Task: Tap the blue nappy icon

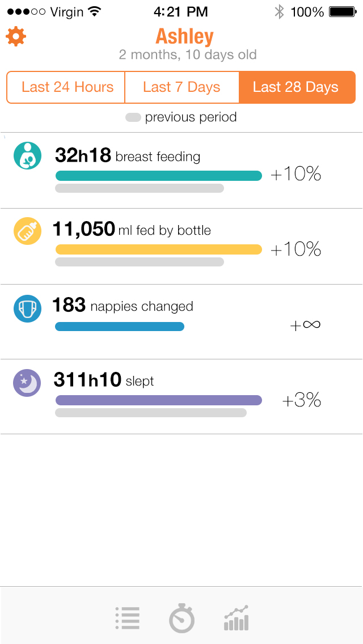Action: (27, 309)
